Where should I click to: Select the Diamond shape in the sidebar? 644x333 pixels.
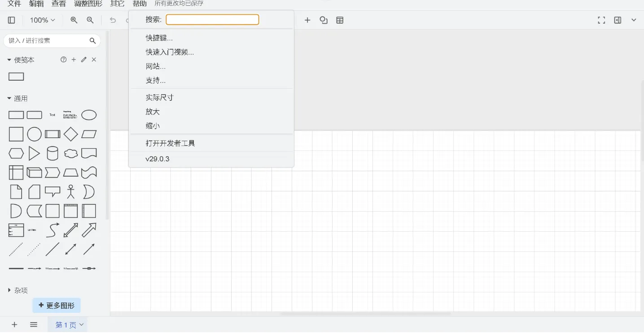coord(70,134)
